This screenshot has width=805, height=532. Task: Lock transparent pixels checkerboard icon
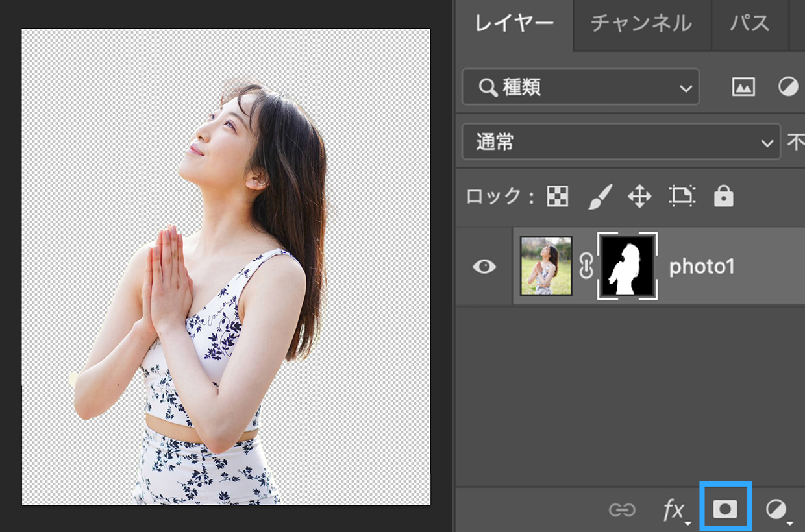coord(557,196)
